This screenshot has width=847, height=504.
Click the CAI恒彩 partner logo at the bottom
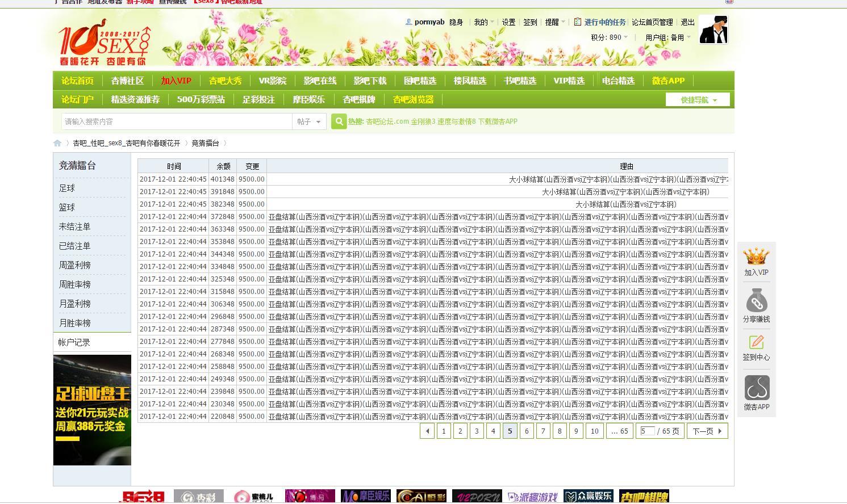tap(422, 497)
